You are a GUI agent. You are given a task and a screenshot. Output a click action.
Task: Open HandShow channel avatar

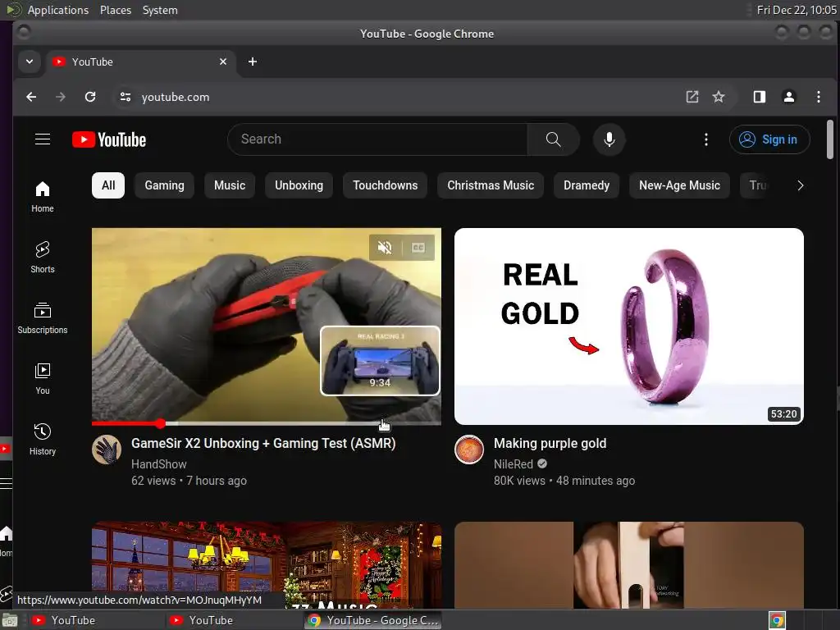[x=107, y=449]
